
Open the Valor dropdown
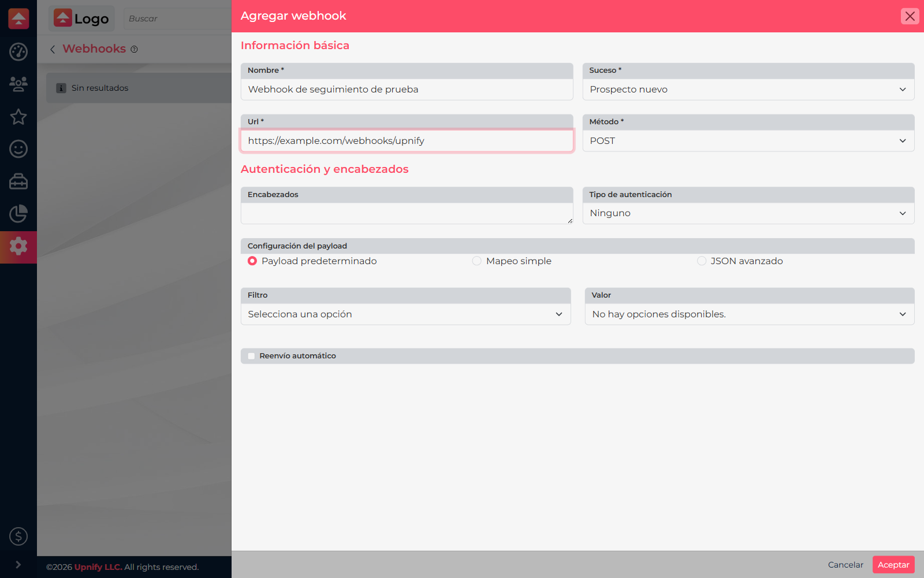(750, 314)
